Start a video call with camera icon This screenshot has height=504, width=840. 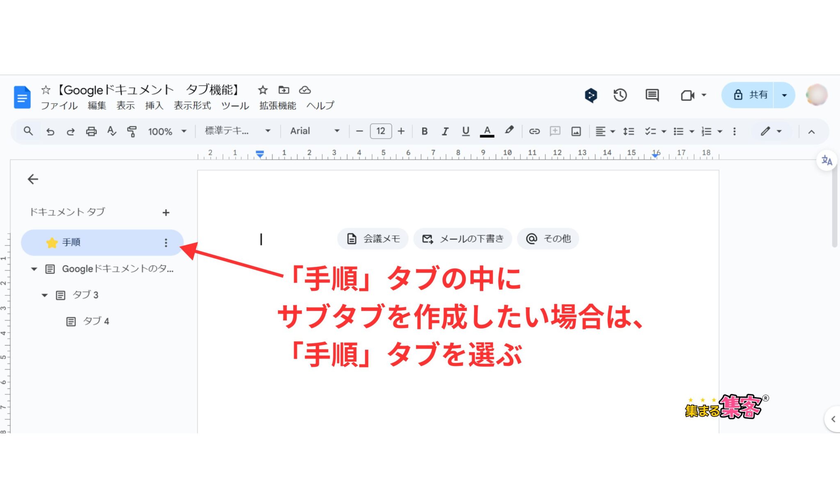click(x=688, y=96)
